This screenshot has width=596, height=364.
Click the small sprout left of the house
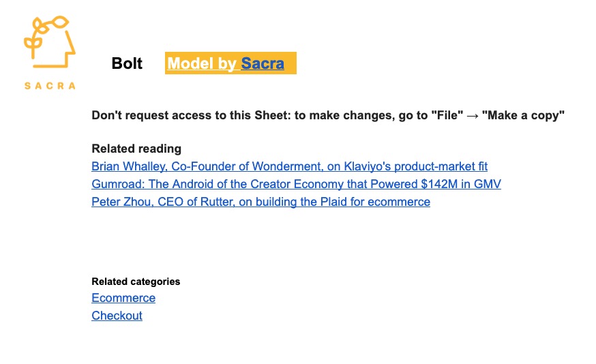coord(33,46)
